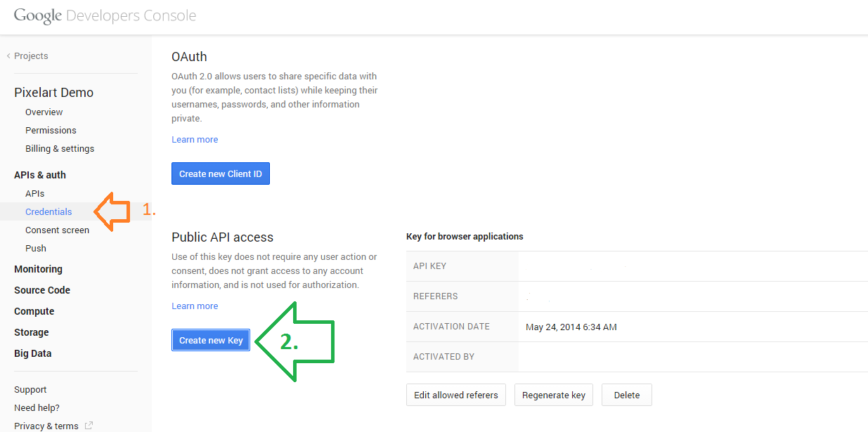Open the Push settings page
The height and width of the screenshot is (432, 868).
pyautogui.click(x=36, y=248)
